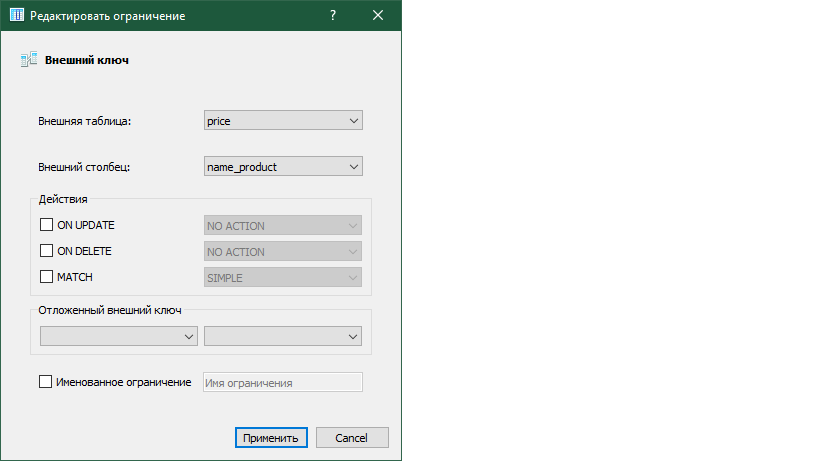
Task: Enable the ON UPDATE checkbox
Action: pyautogui.click(x=46, y=224)
